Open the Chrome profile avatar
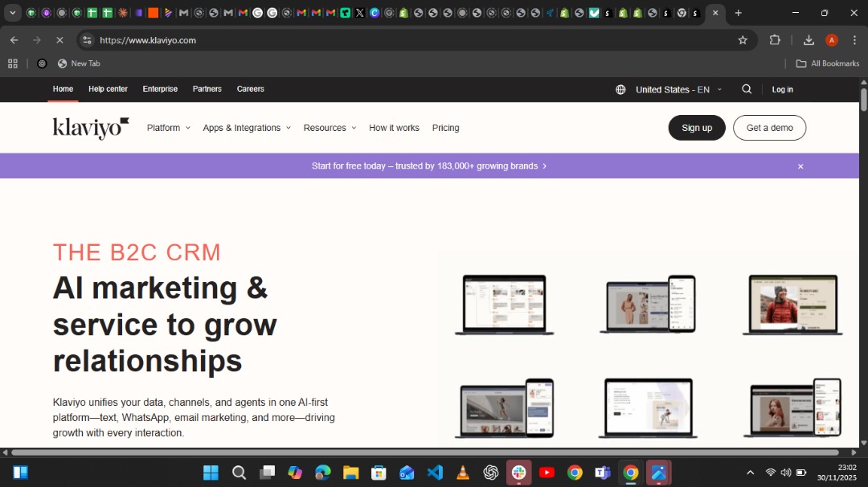 832,40
